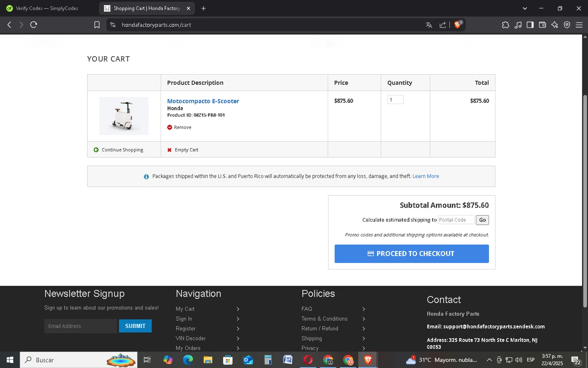Submit the newsletter signup form
This screenshot has width=588, height=368.
coord(135,326)
